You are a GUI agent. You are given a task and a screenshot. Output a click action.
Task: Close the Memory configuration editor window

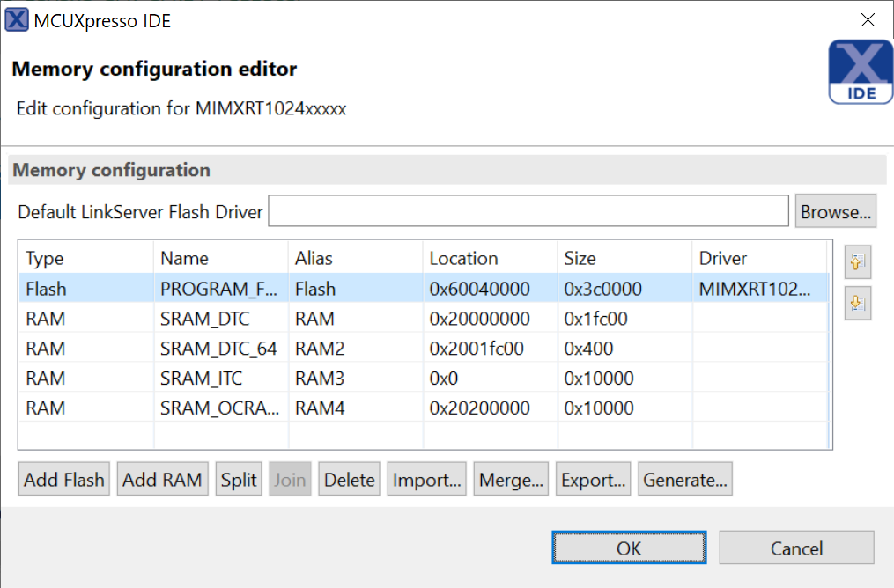[868, 20]
